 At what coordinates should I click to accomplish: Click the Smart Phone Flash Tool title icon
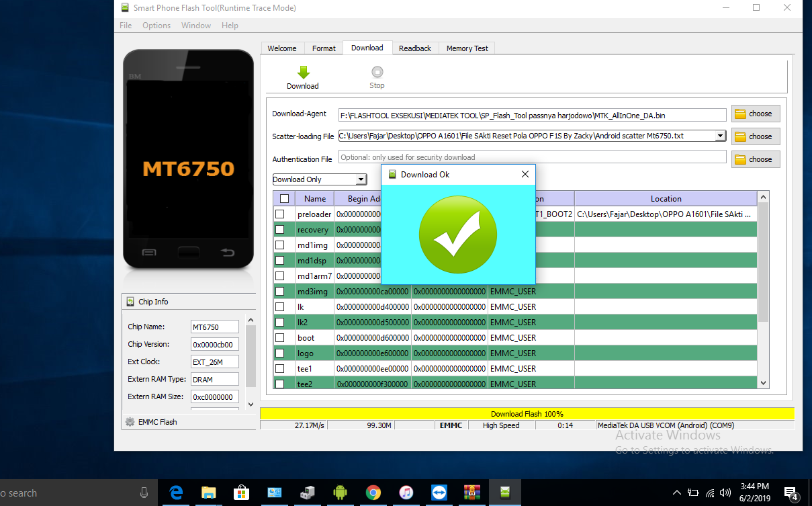click(x=125, y=8)
